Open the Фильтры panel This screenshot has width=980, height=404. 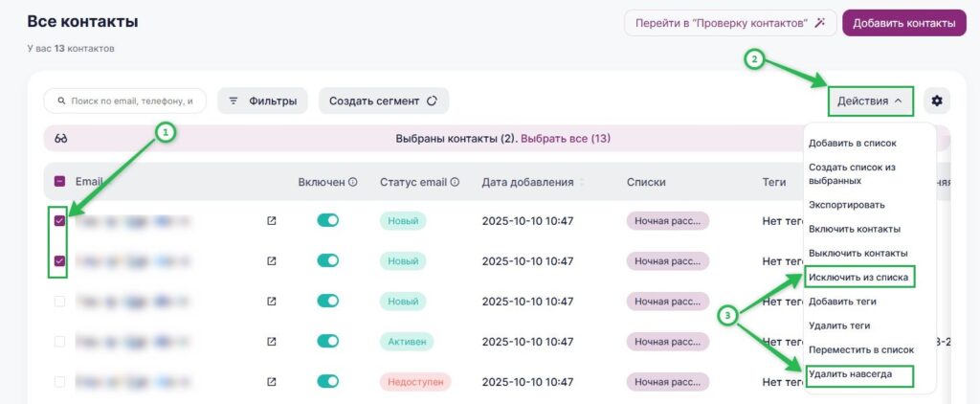[262, 101]
